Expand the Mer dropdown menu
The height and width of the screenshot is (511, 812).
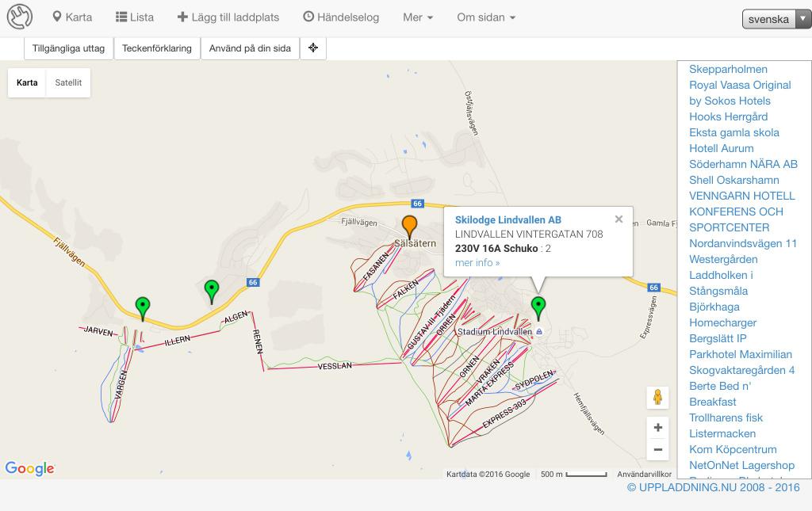417,17
